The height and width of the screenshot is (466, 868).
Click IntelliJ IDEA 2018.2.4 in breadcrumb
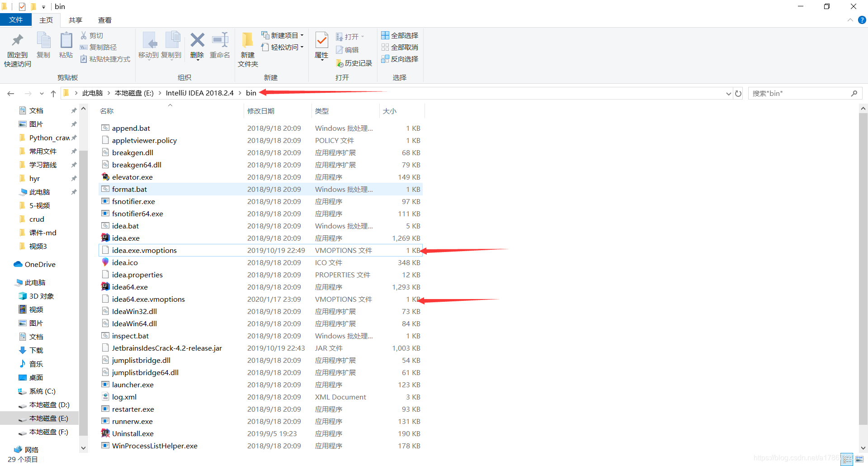(x=199, y=93)
